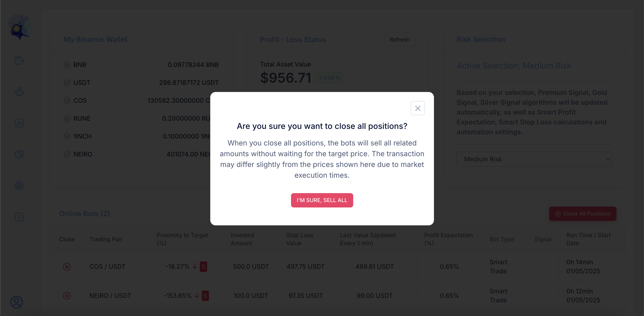This screenshot has width=644, height=316.
Task: Click the S badge on COS row
Action: [x=203, y=267]
